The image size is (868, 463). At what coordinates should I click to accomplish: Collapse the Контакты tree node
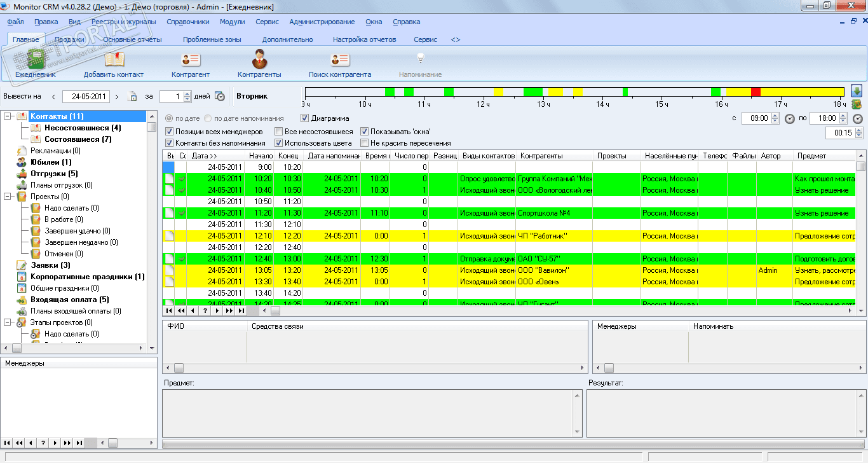[7, 116]
